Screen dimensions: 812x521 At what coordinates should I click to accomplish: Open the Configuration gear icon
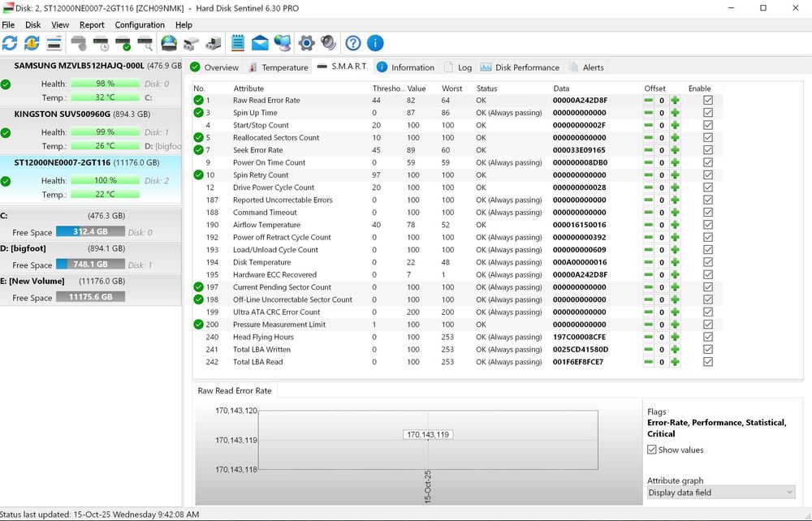(x=306, y=43)
